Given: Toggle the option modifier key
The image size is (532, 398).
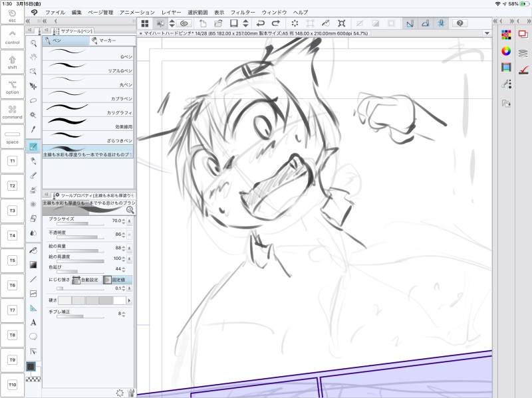Looking at the screenshot, I should click(x=12, y=87).
